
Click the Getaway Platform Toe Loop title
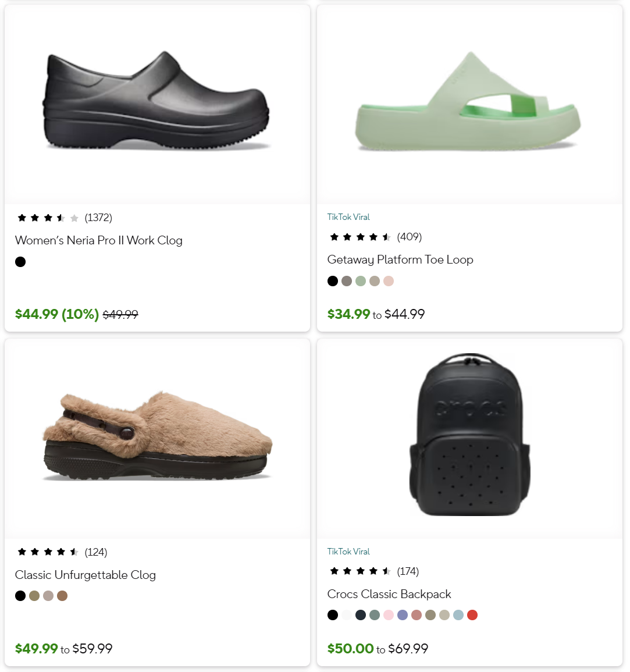coord(400,259)
